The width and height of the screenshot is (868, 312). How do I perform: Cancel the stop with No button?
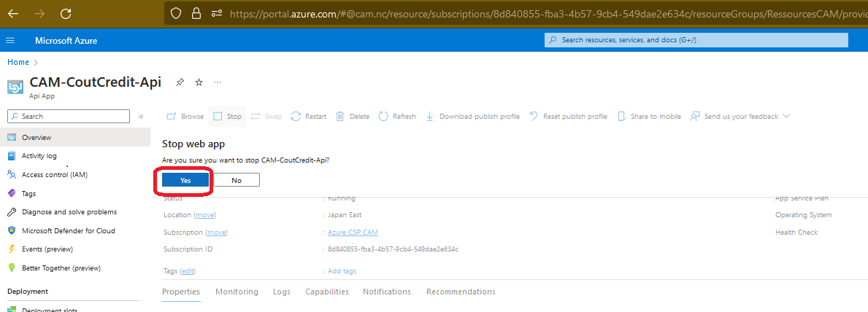tap(237, 180)
